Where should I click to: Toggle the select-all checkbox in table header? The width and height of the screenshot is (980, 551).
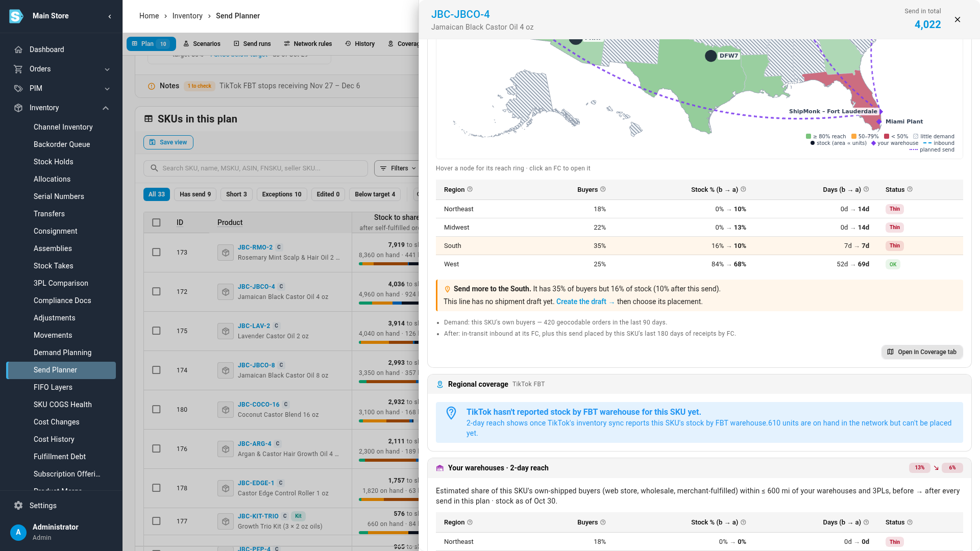(x=156, y=222)
